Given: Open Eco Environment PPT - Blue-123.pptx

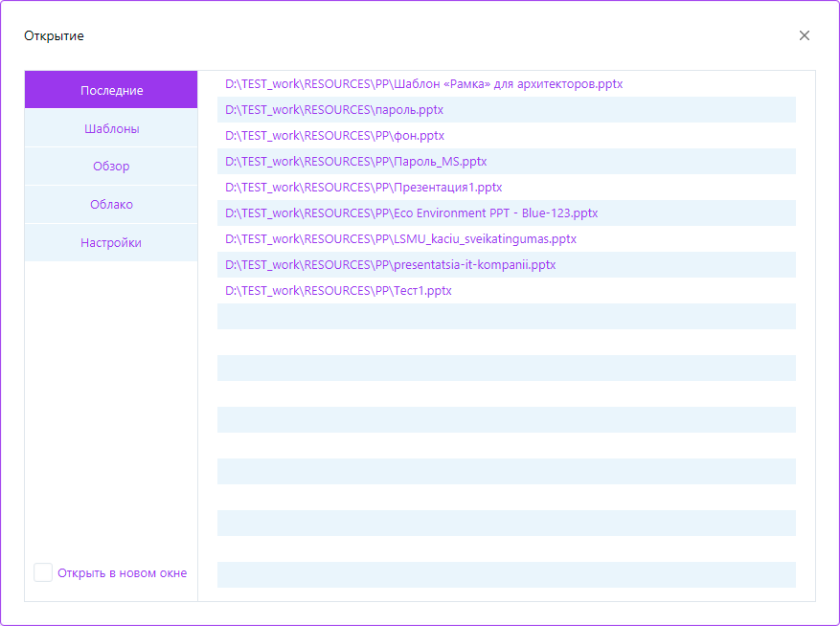Looking at the screenshot, I should tap(411, 213).
